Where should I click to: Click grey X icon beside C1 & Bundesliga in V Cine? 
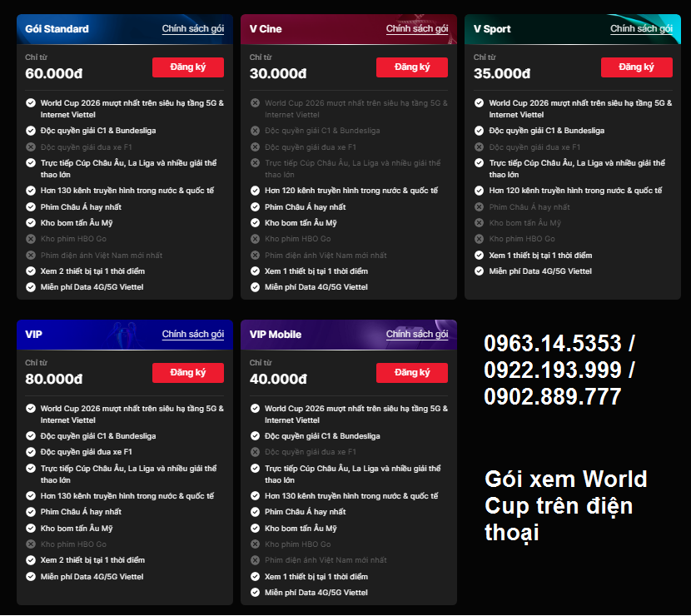point(255,131)
